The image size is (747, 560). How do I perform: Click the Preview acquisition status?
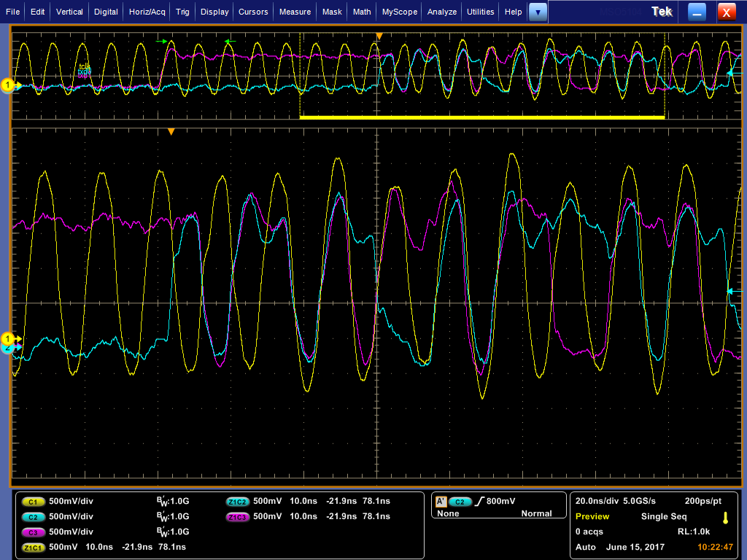(592, 516)
